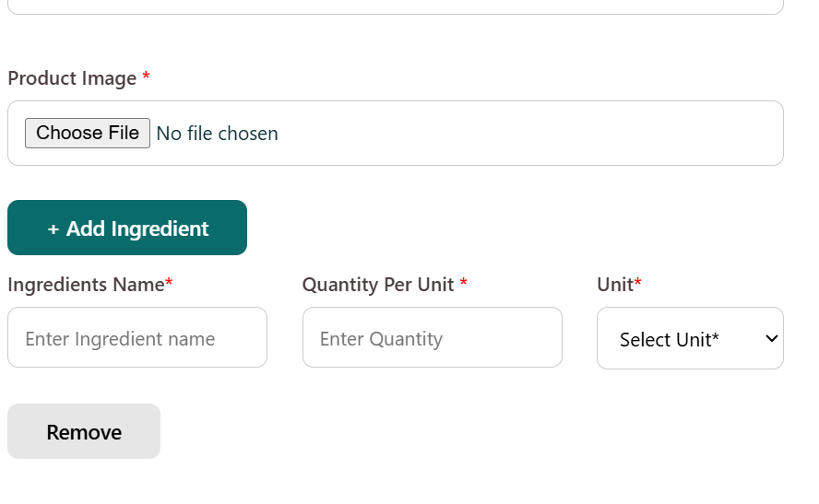Image resolution: width=819 pixels, height=504 pixels.
Task: Click the red asterisk after Ingredients Name
Action: 169,284
